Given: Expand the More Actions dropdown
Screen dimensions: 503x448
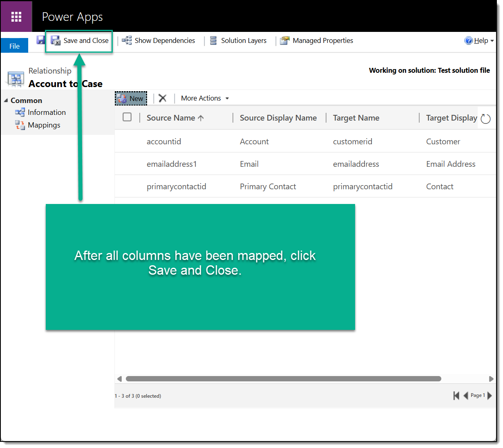Looking at the screenshot, I should click(205, 98).
